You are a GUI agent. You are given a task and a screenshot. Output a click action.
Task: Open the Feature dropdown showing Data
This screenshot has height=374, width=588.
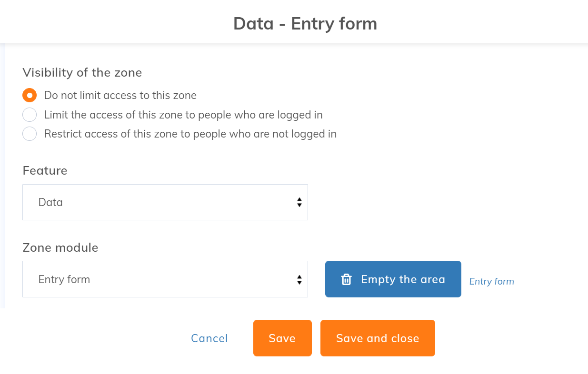(x=165, y=202)
